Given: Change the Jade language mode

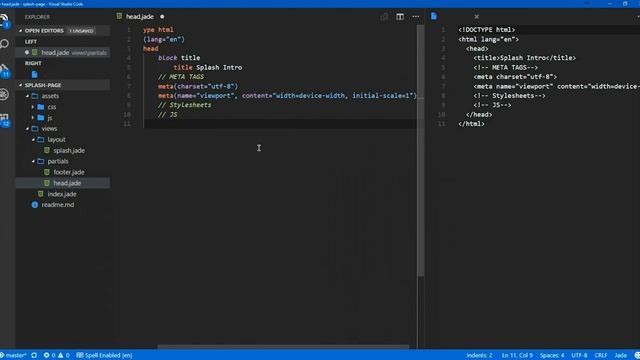Looking at the screenshot, I should pyautogui.click(x=620, y=355).
